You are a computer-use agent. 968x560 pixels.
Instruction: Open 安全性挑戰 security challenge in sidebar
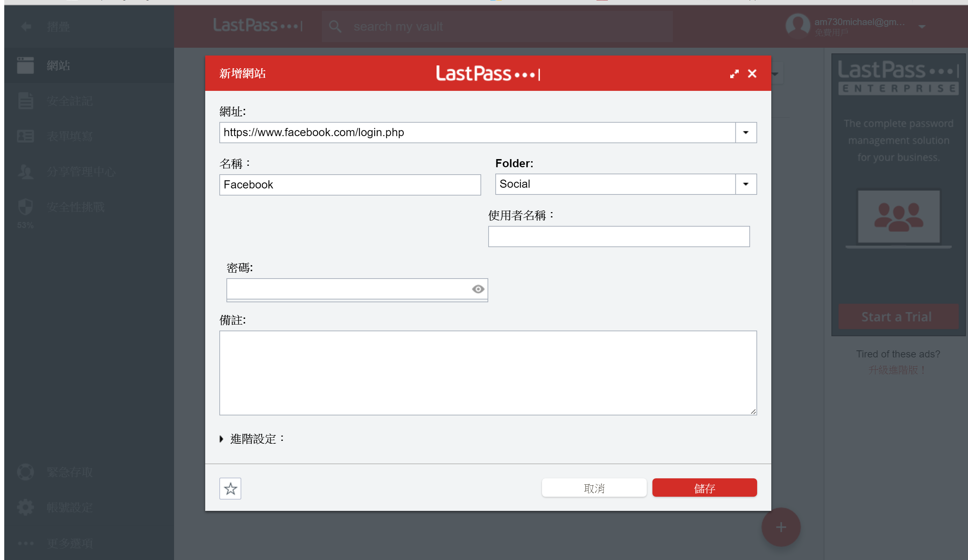tap(89, 207)
